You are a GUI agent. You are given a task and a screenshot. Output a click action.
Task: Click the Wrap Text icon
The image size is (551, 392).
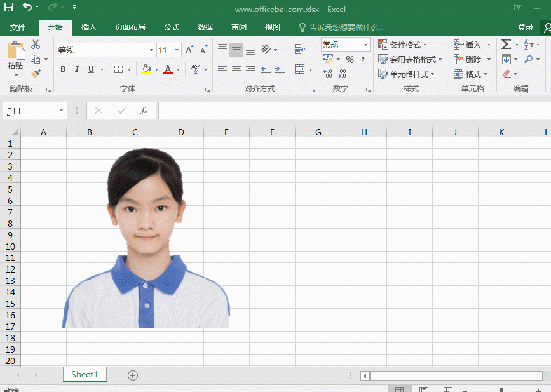coord(299,50)
